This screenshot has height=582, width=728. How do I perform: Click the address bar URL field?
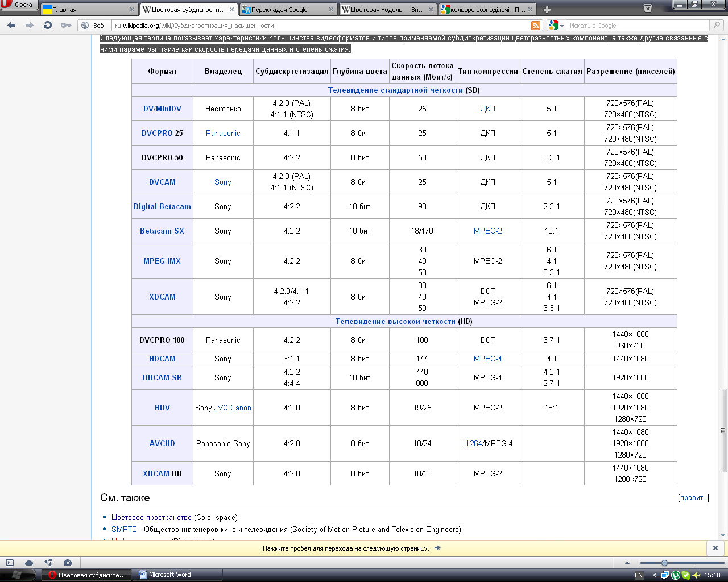pos(321,26)
